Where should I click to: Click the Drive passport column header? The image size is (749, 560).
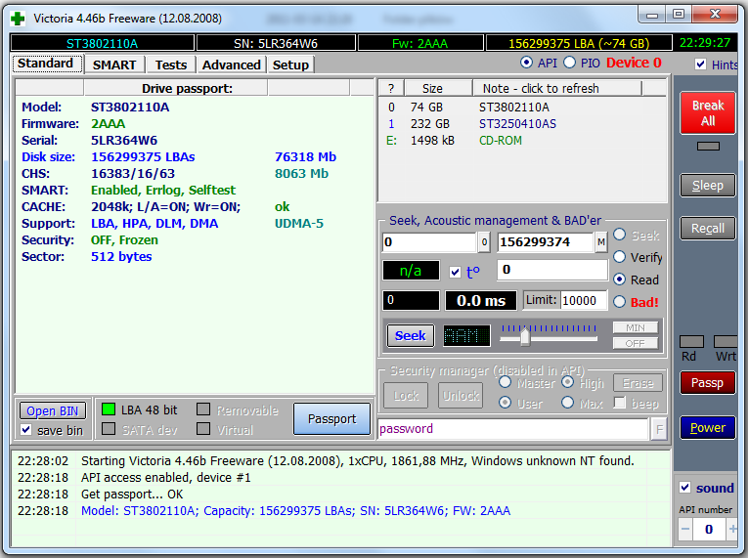[175, 89]
